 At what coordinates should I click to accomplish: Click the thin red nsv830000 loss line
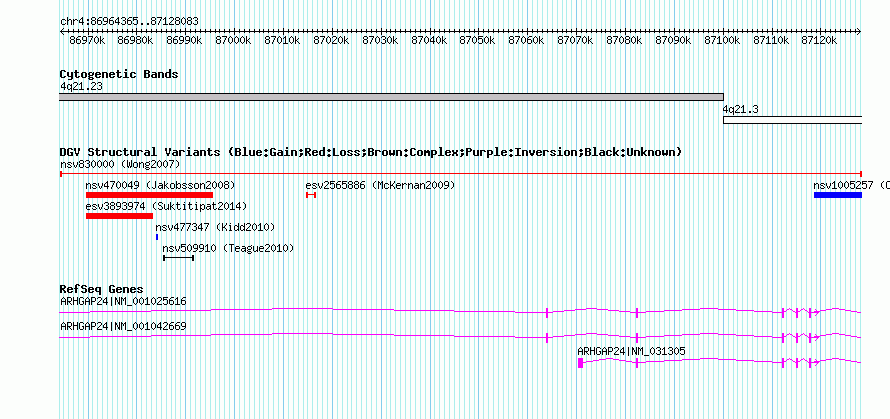pos(461,173)
